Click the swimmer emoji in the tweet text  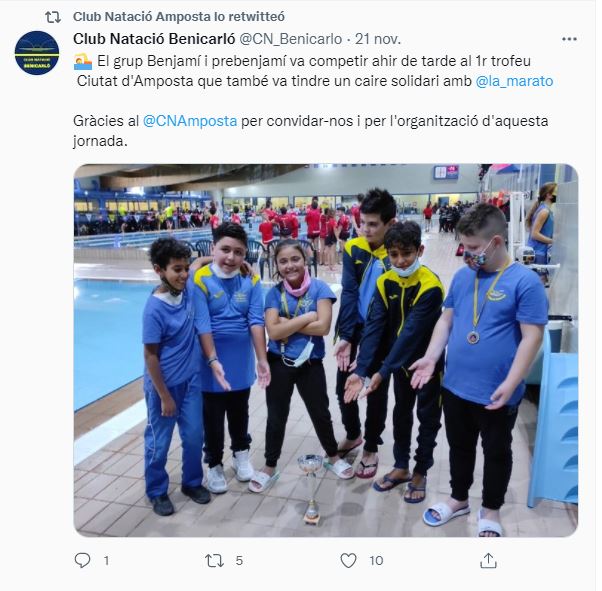[x=83, y=62]
